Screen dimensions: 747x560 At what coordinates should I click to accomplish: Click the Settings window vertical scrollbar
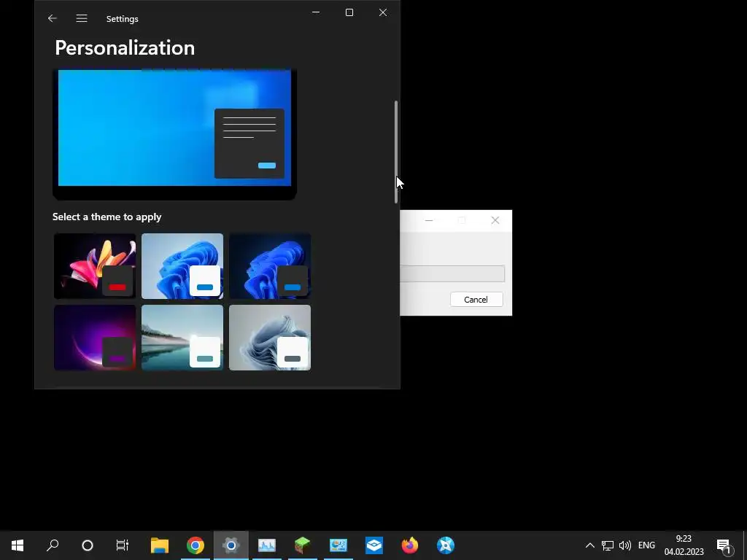pyautogui.click(x=396, y=152)
